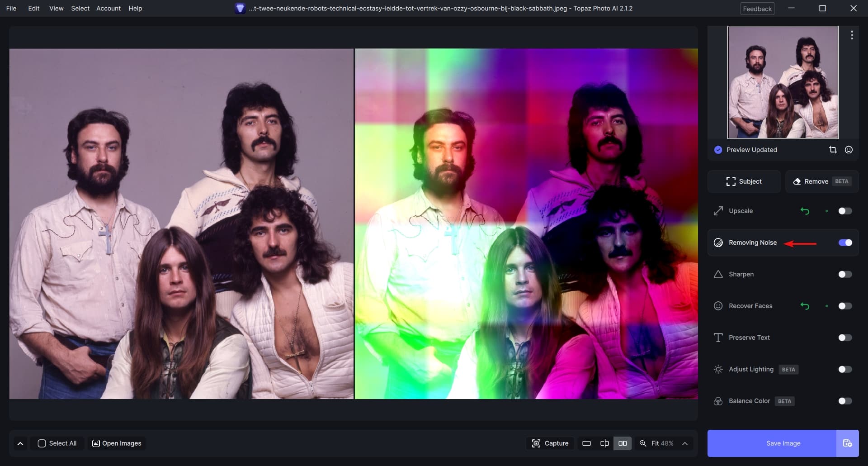Select the preview thumbnail image
The width and height of the screenshot is (868, 466).
tap(783, 82)
